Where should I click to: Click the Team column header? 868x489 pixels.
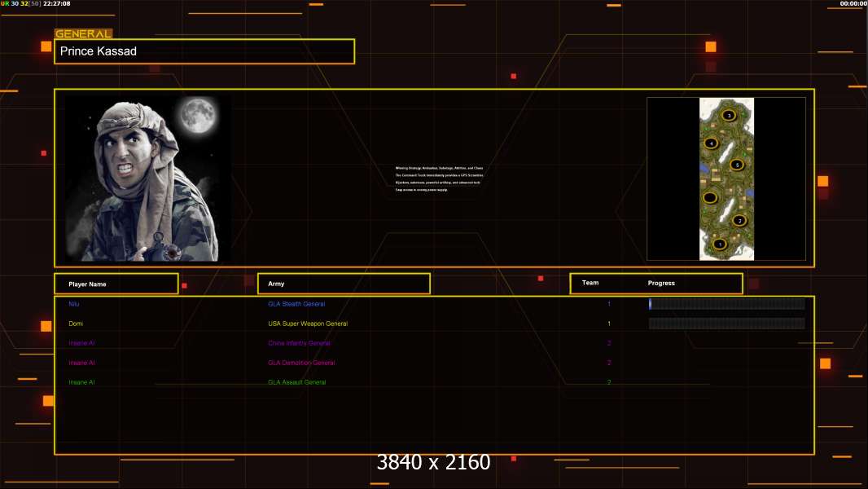tap(590, 283)
